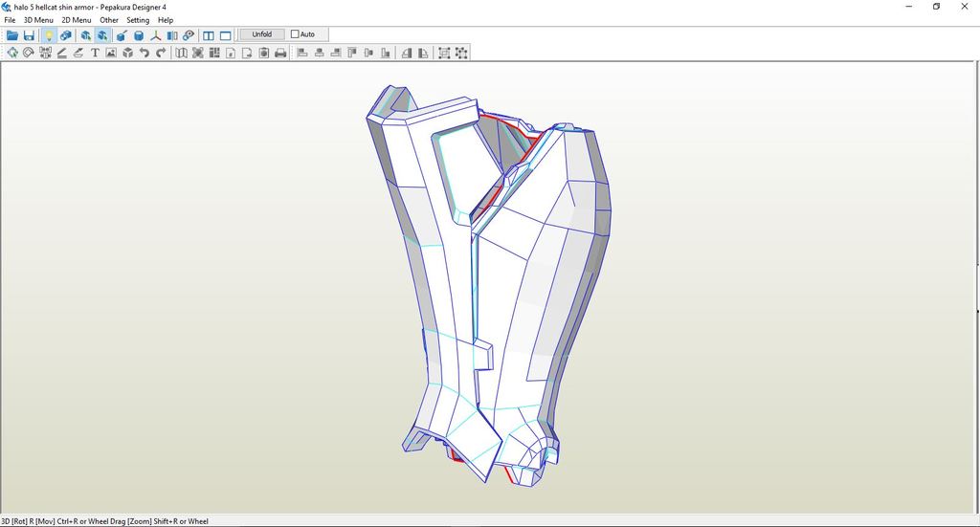Enable the Auto checkbox
Image resolution: width=980 pixels, height=527 pixels.
(295, 34)
